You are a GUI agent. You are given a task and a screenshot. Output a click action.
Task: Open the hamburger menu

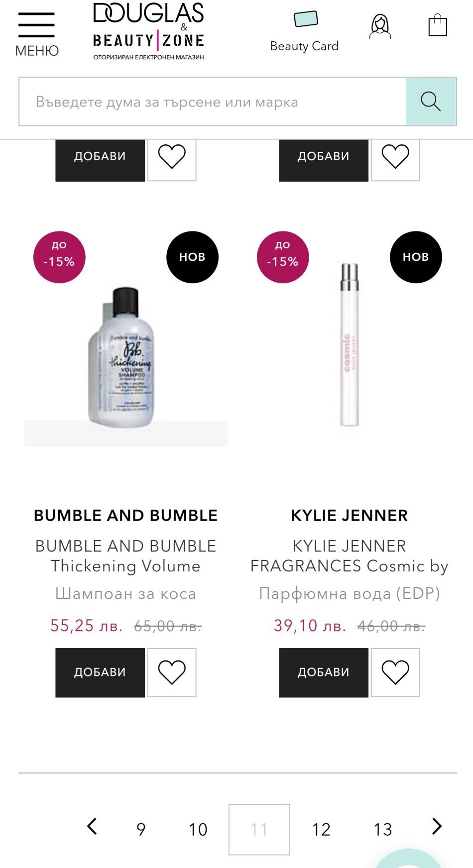click(x=36, y=33)
